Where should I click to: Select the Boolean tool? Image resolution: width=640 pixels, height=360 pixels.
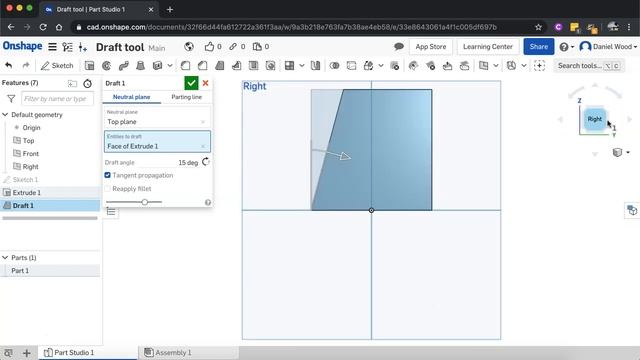tap(334, 65)
